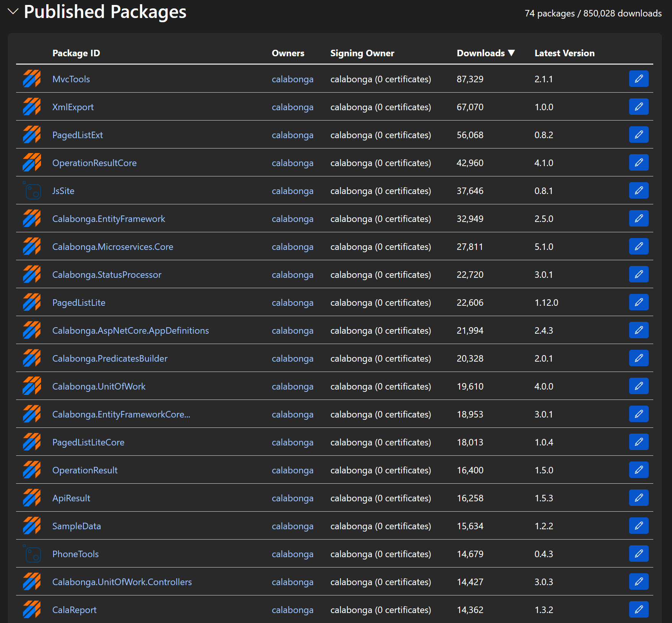
Task: Click the edit pencil for ApiResult
Action: pyautogui.click(x=639, y=498)
